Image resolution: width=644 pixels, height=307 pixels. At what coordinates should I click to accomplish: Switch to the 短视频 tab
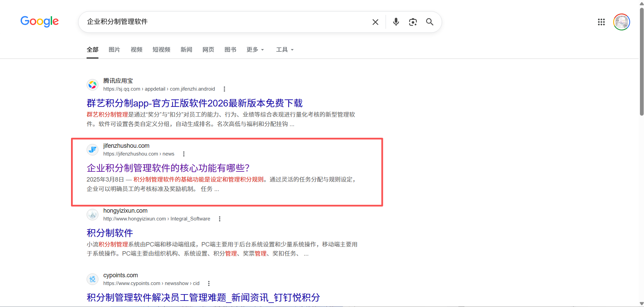coord(161,50)
